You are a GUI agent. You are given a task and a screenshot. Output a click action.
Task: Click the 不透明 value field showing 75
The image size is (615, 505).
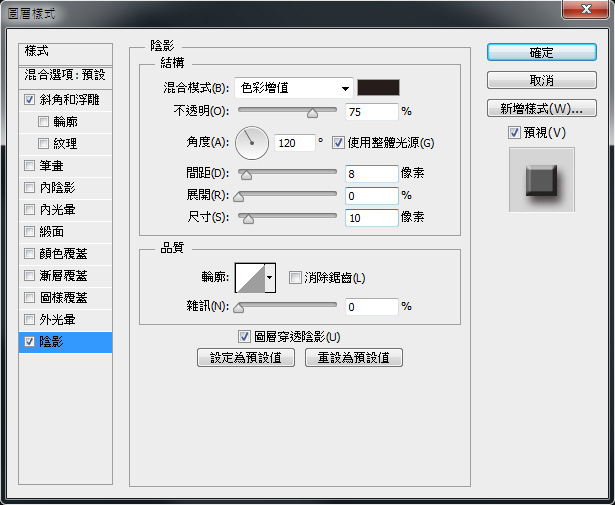(371, 112)
